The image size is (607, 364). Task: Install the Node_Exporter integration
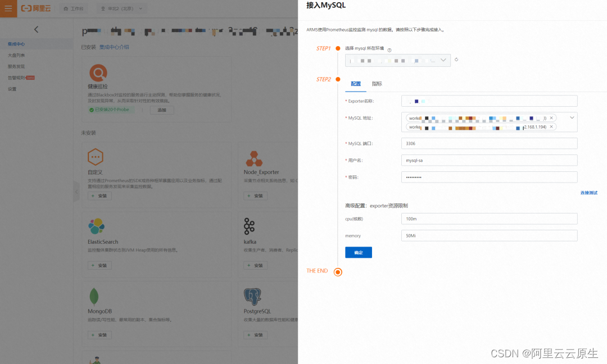click(256, 195)
